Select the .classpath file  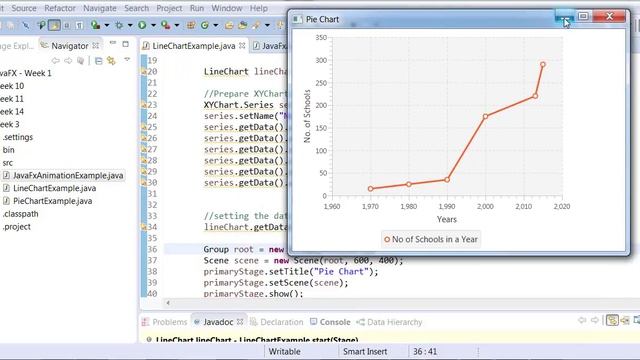(20, 214)
